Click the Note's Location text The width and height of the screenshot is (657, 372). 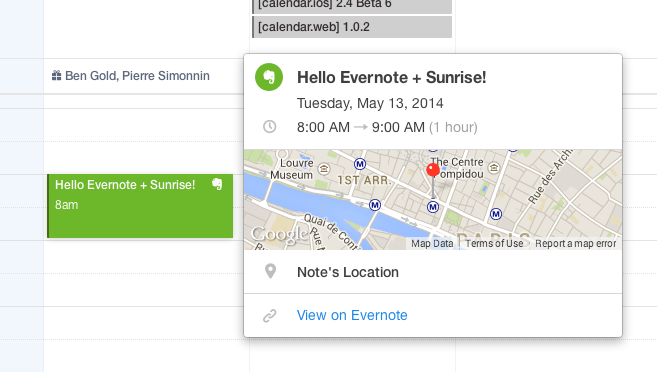(x=348, y=272)
